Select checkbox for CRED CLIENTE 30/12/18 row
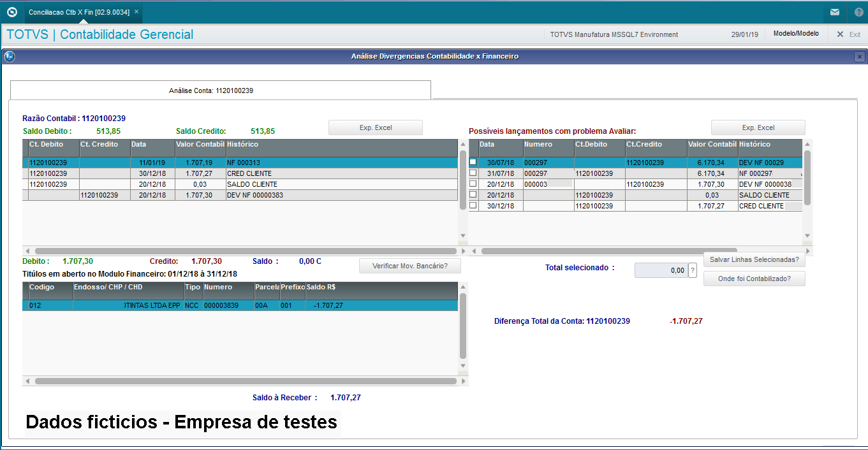The width and height of the screenshot is (868, 450). (473, 205)
